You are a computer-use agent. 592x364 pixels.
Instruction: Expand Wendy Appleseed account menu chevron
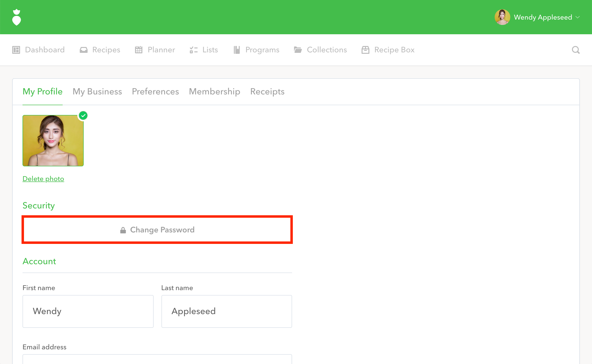(x=578, y=17)
